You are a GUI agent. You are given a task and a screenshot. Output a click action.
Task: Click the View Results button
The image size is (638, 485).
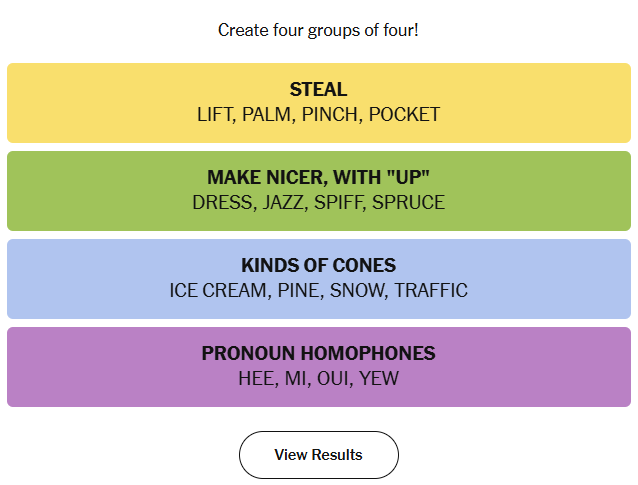[318, 455]
